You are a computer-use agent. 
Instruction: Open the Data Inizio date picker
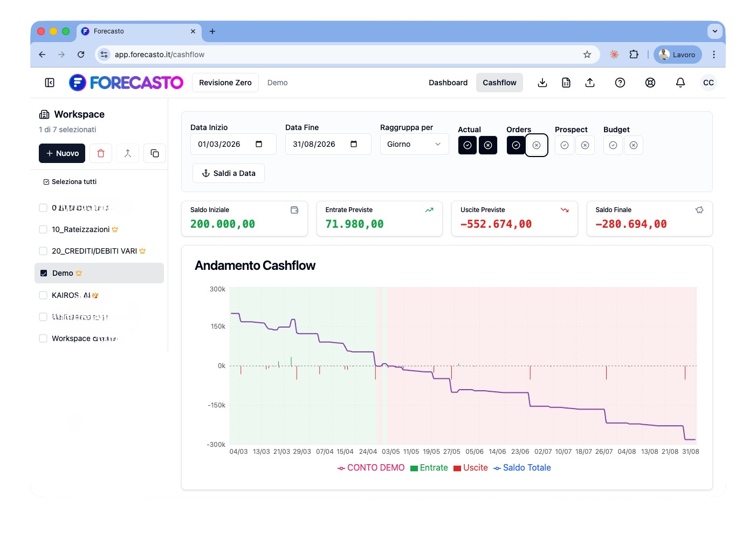pos(259,144)
